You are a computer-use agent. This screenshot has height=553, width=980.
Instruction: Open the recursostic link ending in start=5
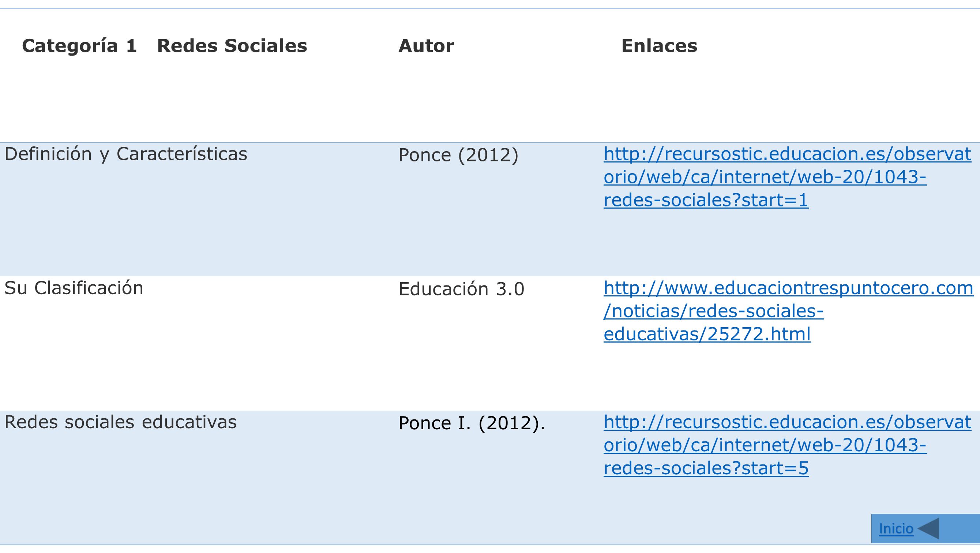pos(788,445)
